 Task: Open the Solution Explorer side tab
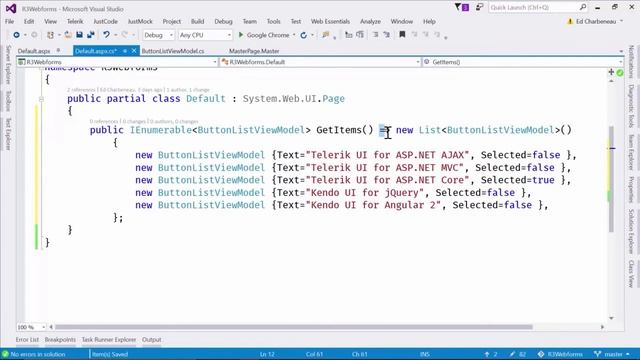pyautogui.click(x=631, y=231)
